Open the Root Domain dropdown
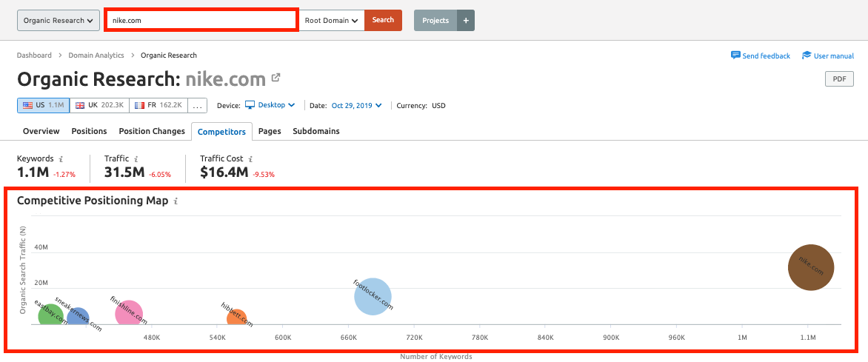 [332, 21]
